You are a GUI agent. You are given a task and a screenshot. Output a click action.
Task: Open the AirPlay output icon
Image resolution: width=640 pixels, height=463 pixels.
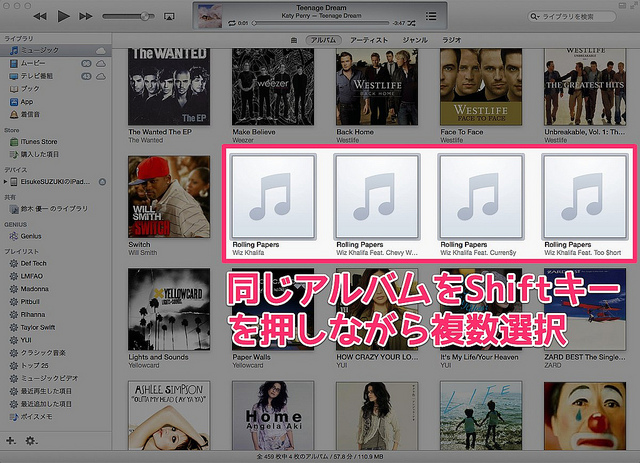(x=169, y=16)
